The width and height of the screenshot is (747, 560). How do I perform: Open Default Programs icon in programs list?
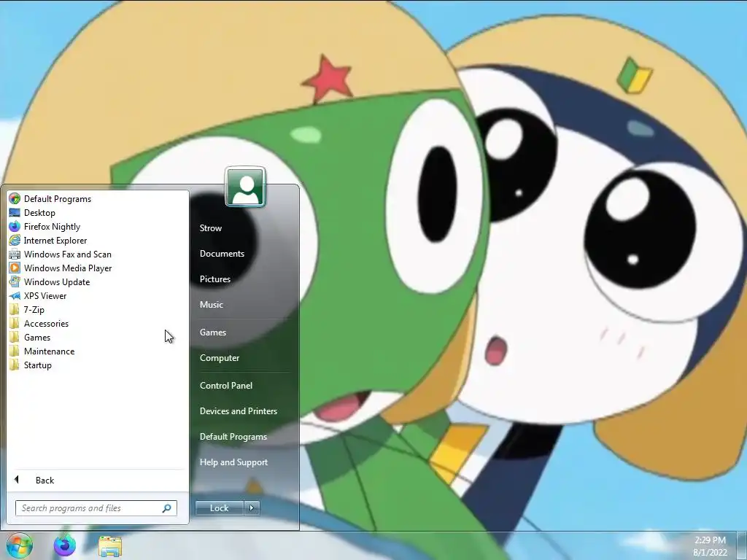pos(15,199)
